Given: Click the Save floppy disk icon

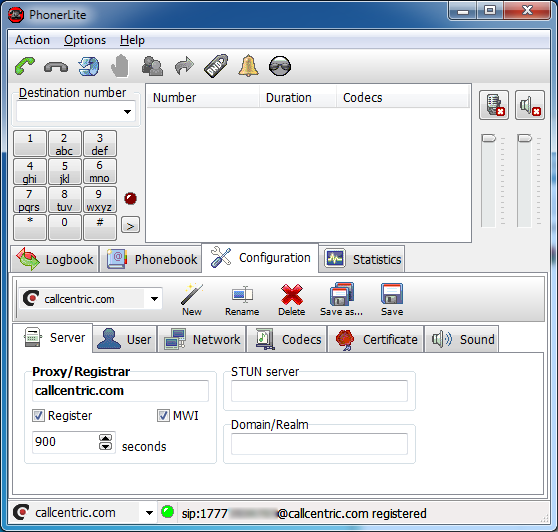Looking at the screenshot, I should [392, 299].
